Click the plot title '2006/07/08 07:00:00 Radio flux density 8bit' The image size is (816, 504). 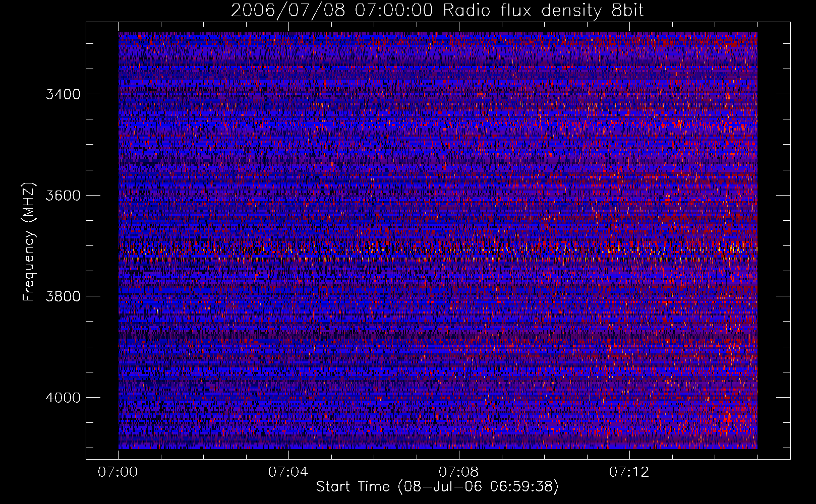coord(437,11)
